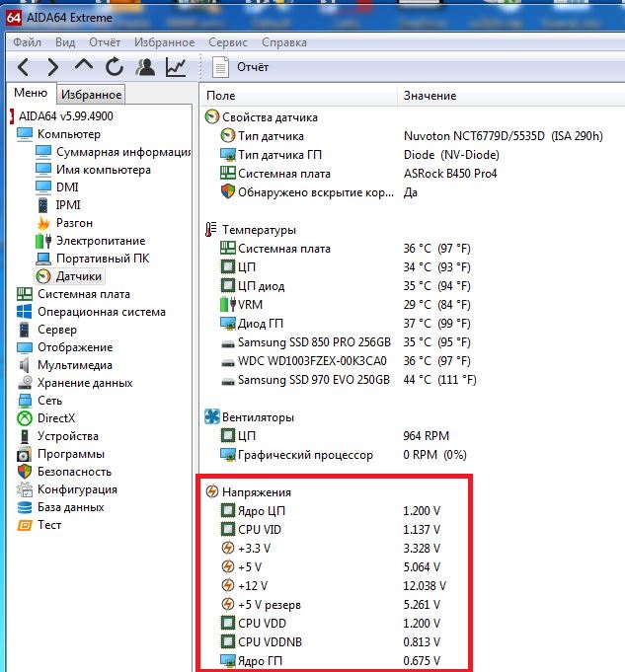
Task: Select the DMI tree item
Action: pos(57,187)
